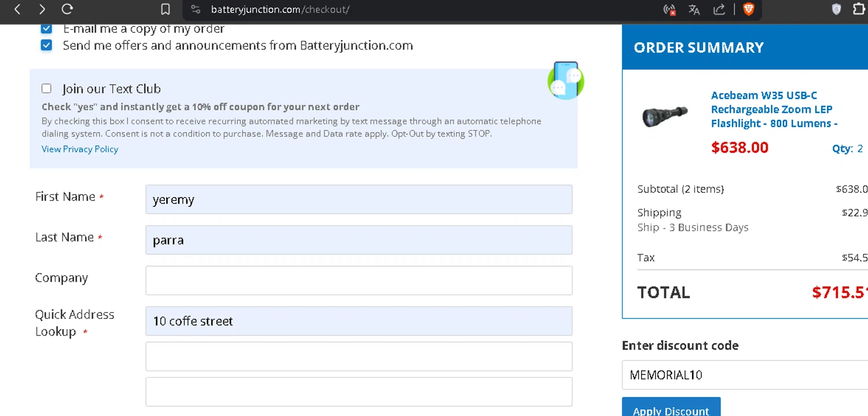The height and width of the screenshot is (416, 868).
Task: Open the shield VPN icon at far right
Action: coord(836,9)
